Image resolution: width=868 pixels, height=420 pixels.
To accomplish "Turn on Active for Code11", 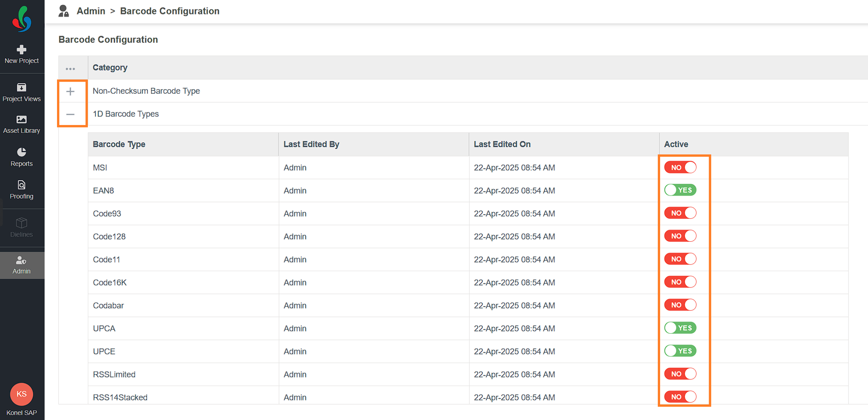I will (680, 259).
